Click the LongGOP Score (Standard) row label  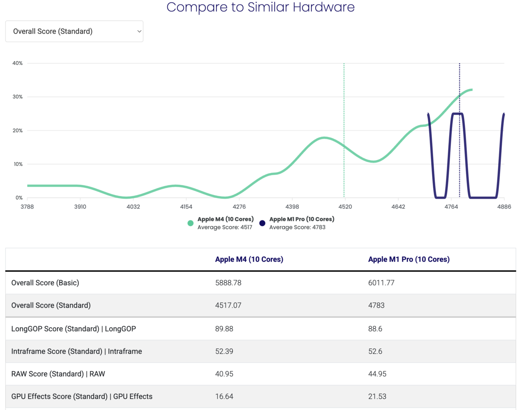pos(74,329)
